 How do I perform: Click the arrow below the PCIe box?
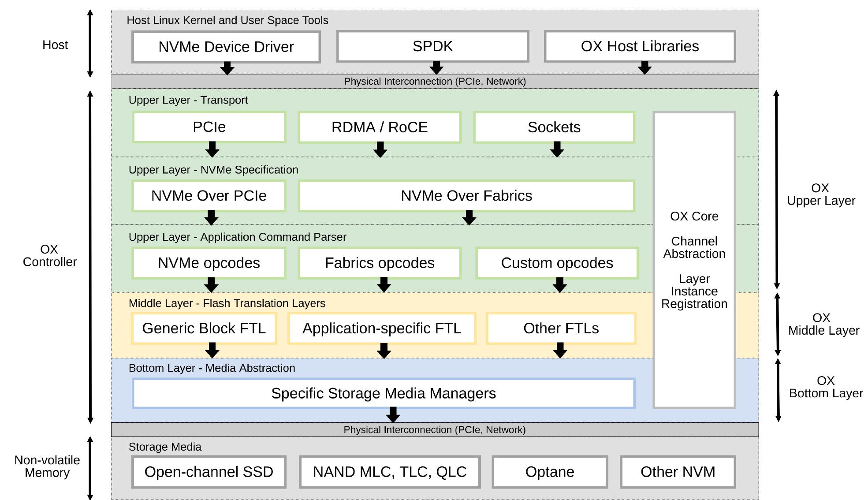(x=212, y=149)
